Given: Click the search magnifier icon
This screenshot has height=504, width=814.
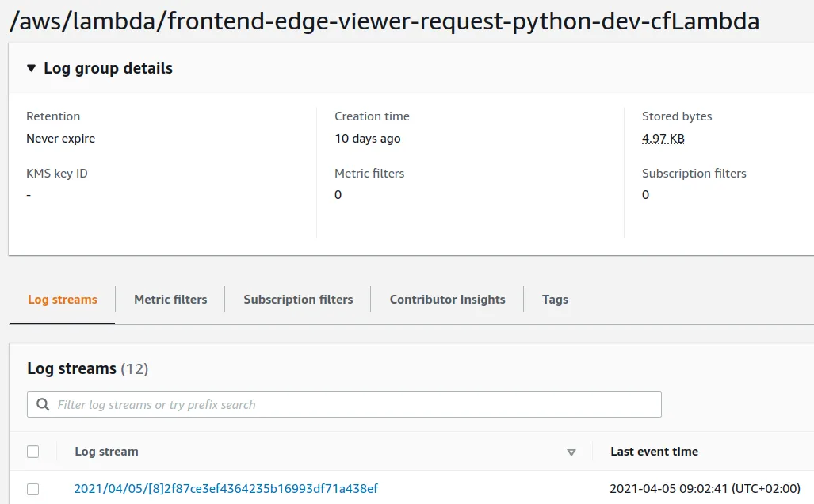Looking at the screenshot, I should pos(42,405).
